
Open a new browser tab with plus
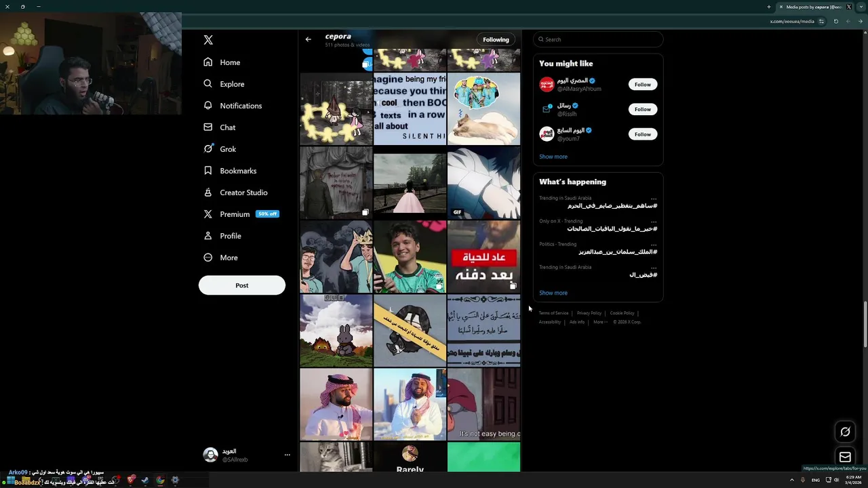click(x=768, y=7)
